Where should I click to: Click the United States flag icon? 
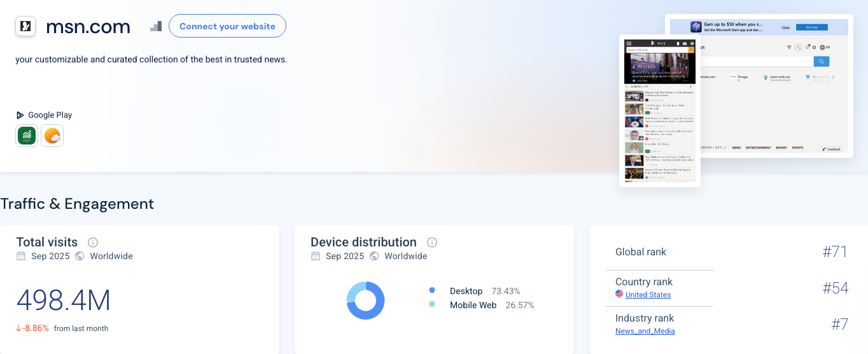click(619, 295)
